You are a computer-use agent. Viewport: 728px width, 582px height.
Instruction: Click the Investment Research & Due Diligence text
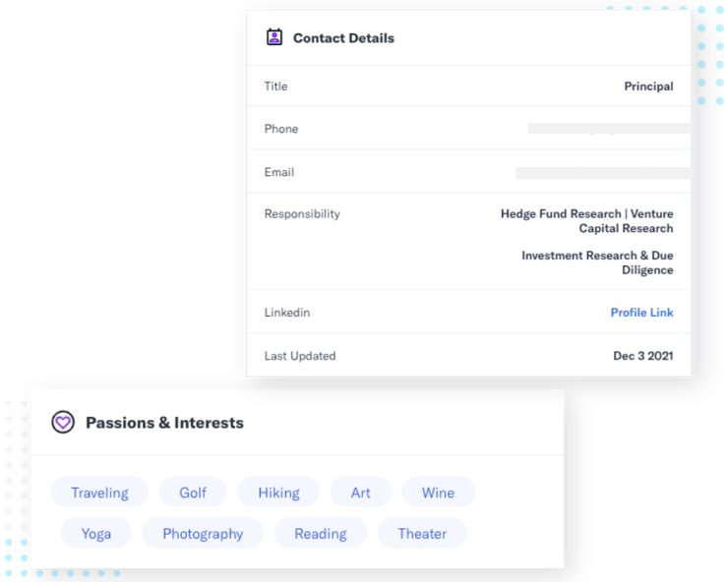(597, 262)
